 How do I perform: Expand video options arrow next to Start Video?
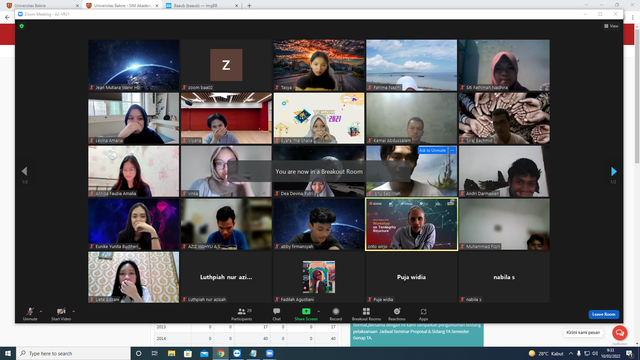click(x=73, y=311)
